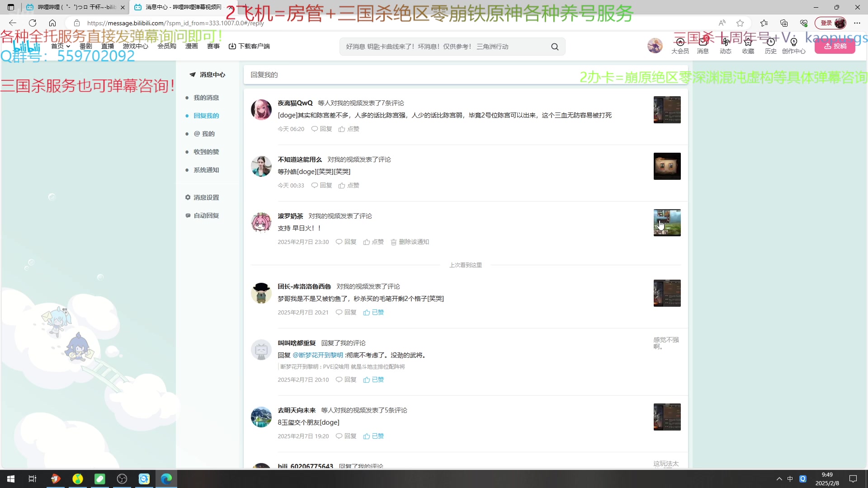The width and height of the screenshot is (868, 488).
Task: Open 团长-库洛洛鲁西鲁's avatar
Action: pyautogui.click(x=261, y=293)
